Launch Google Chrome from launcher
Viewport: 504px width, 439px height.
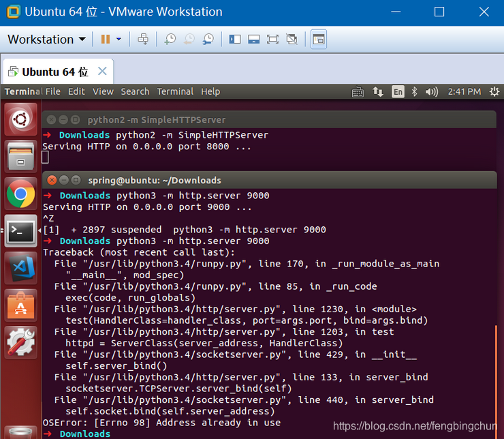pyautogui.click(x=21, y=194)
